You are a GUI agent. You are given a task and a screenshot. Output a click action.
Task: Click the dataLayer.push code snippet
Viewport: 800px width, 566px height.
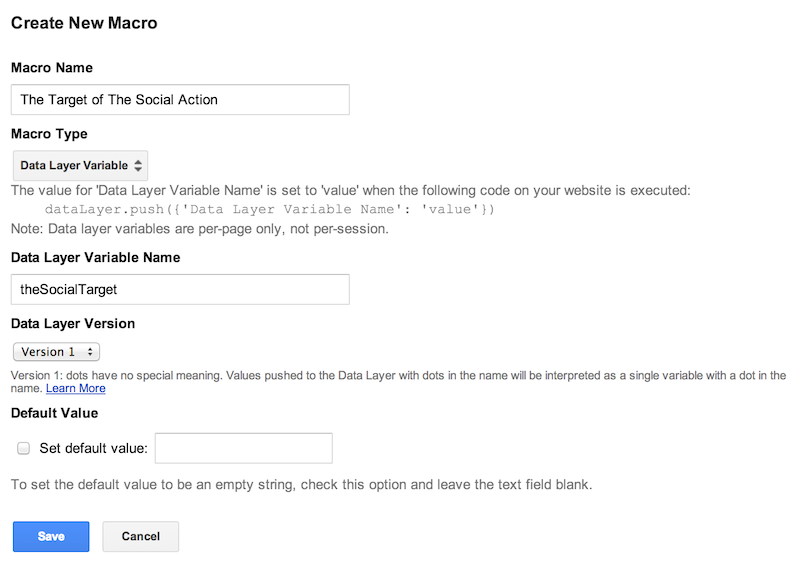pos(269,210)
